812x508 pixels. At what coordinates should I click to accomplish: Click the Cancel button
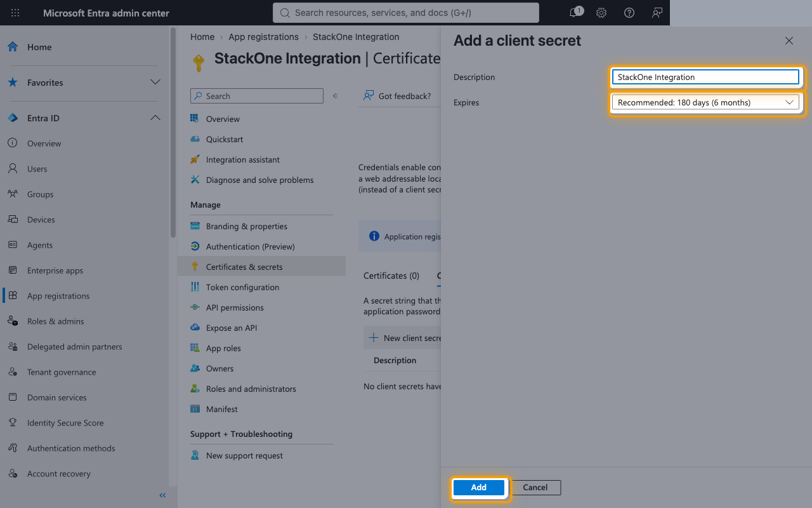coord(535,488)
